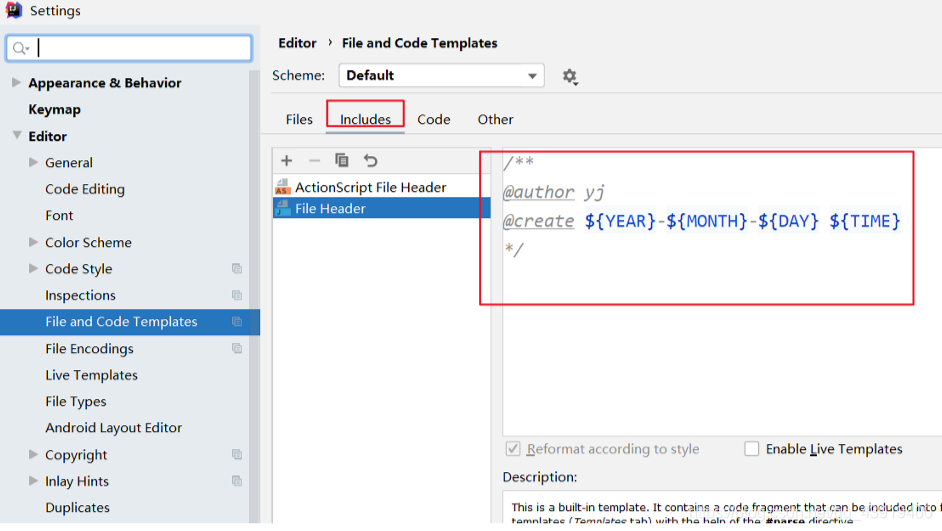Screen dimensions: 942x531
Task: Click into the settings search field
Action: click(x=129, y=48)
